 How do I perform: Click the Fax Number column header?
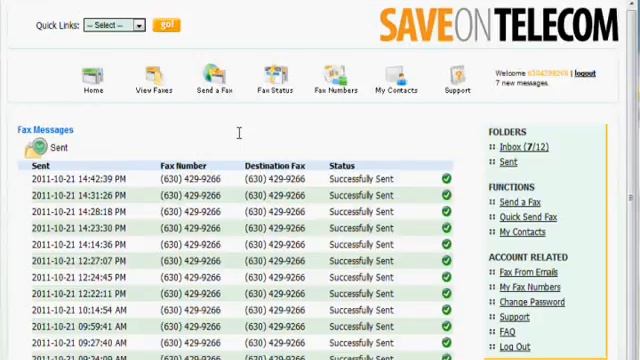183,166
